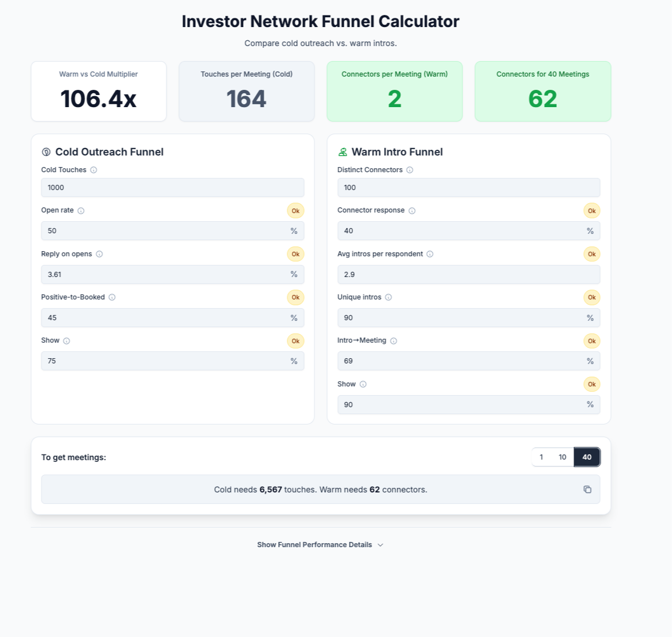Click the Ok badge for Unique intros
The width and height of the screenshot is (672, 637).
point(591,297)
